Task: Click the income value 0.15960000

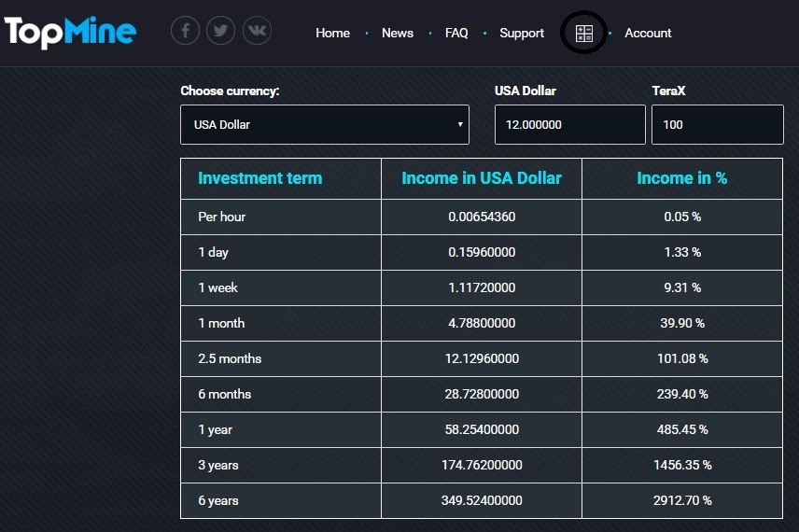Action: click(x=482, y=252)
